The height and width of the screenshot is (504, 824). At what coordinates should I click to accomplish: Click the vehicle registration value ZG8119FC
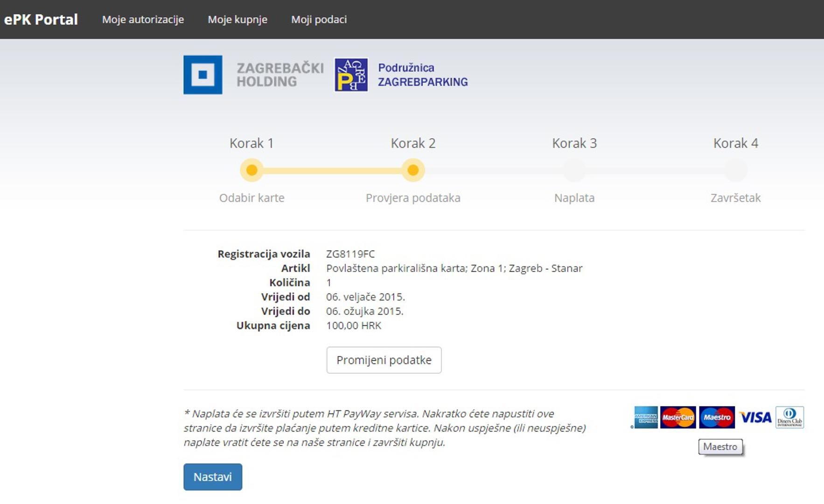tap(350, 254)
